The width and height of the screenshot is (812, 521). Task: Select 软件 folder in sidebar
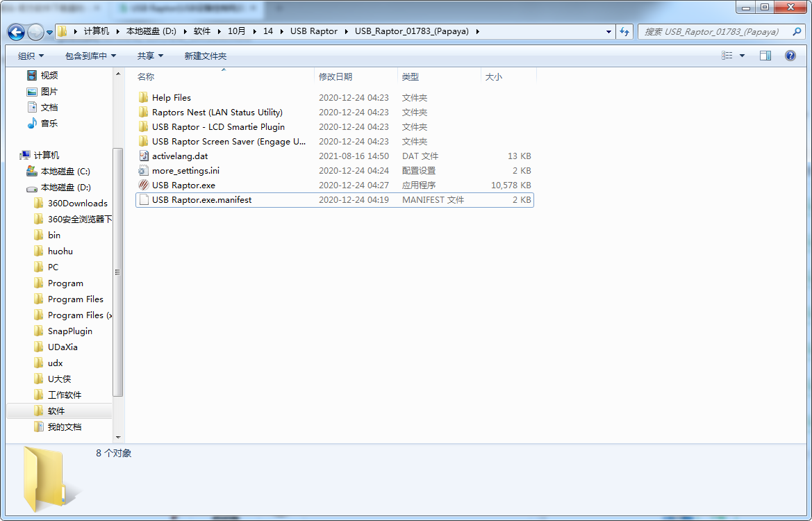pyautogui.click(x=49, y=411)
